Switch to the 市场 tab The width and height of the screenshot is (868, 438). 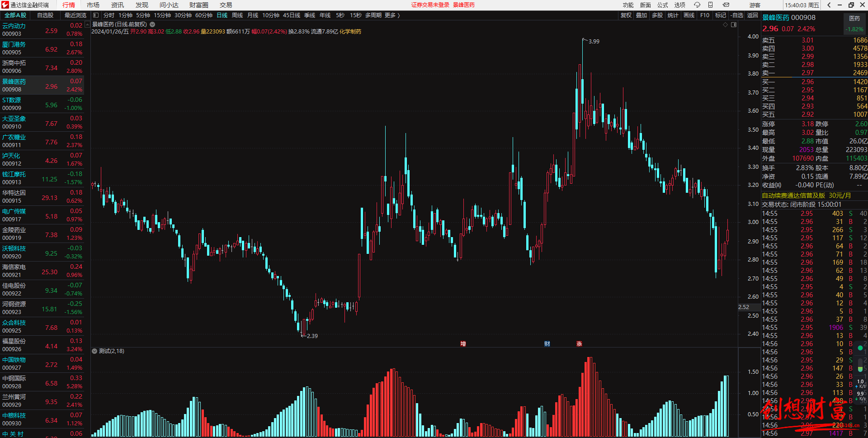[93, 5]
